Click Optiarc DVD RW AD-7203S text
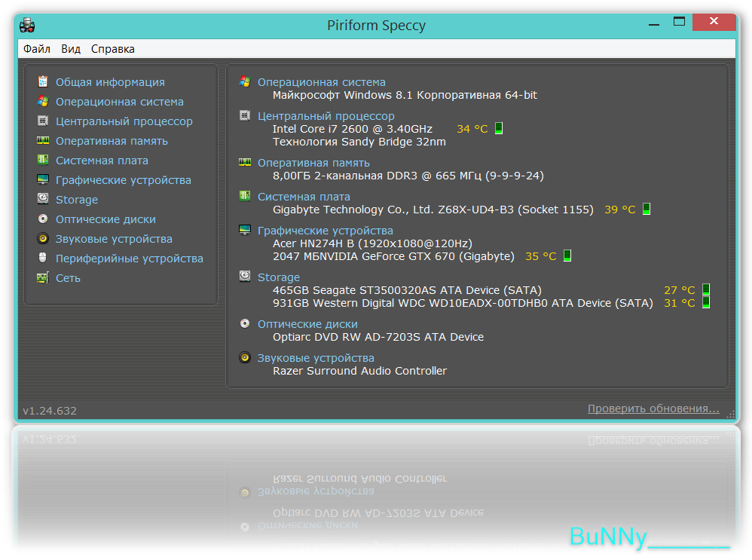The height and width of the screenshot is (560, 752). click(x=378, y=337)
